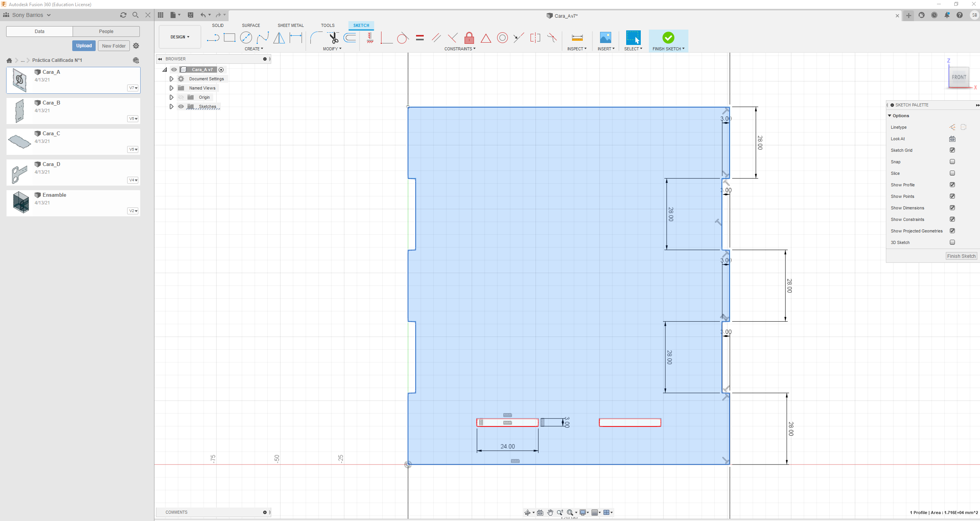Select the Offset tool
The width and height of the screenshot is (980, 521).
point(350,38)
